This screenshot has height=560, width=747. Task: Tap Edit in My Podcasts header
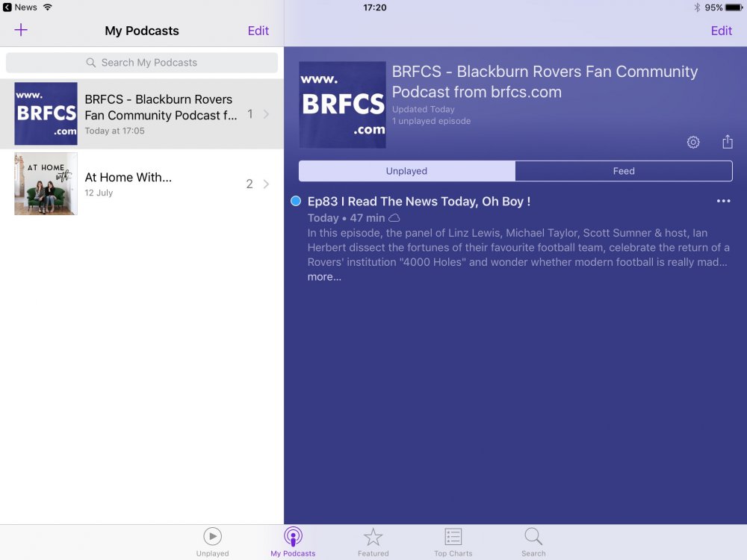[258, 31]
